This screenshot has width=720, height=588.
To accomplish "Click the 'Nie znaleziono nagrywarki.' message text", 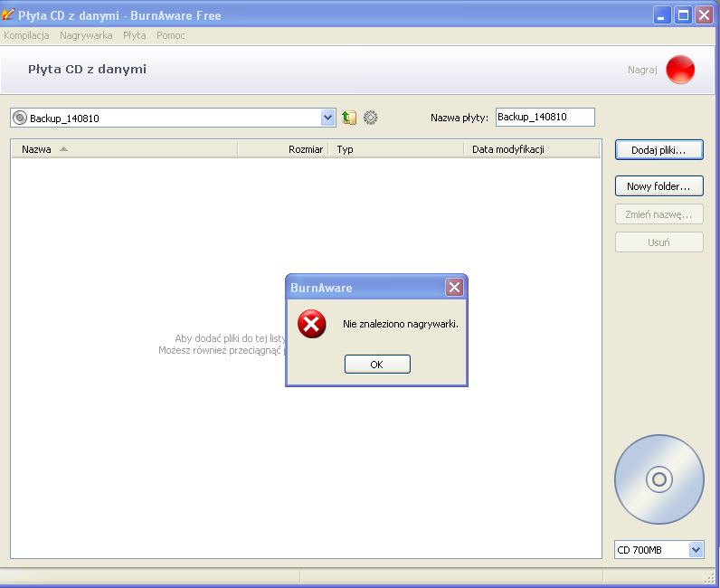I will tap(401, 324).
